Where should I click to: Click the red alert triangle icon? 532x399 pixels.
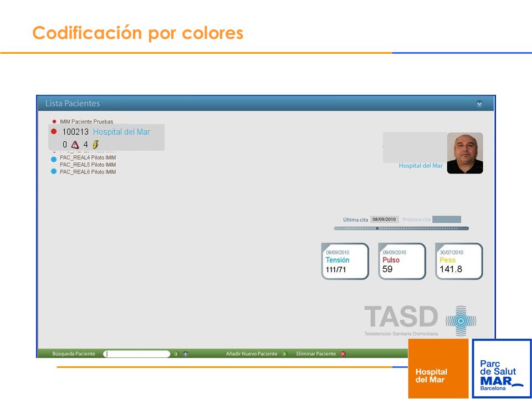75,145
